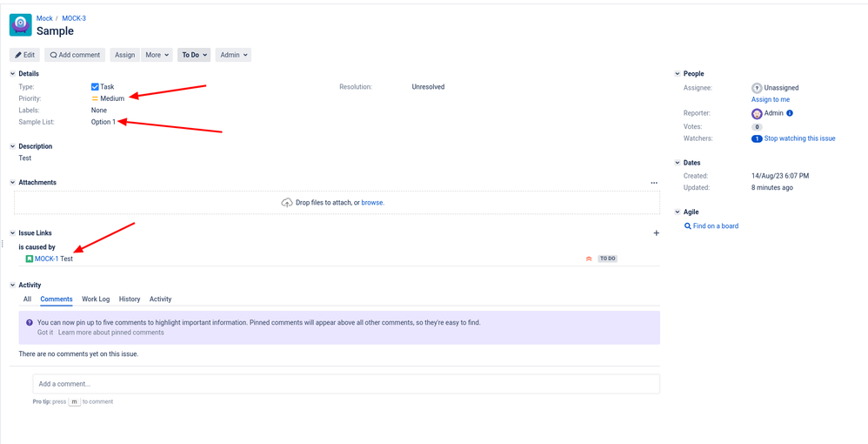Image resolution: width=868 pixels, height=444 pixels.
Task: Open the Mock project breadcrumb link
Action: click(x=44, y=18)
